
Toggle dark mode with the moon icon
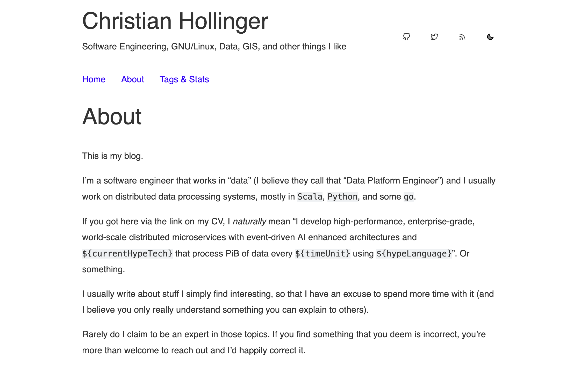point(490,37)
